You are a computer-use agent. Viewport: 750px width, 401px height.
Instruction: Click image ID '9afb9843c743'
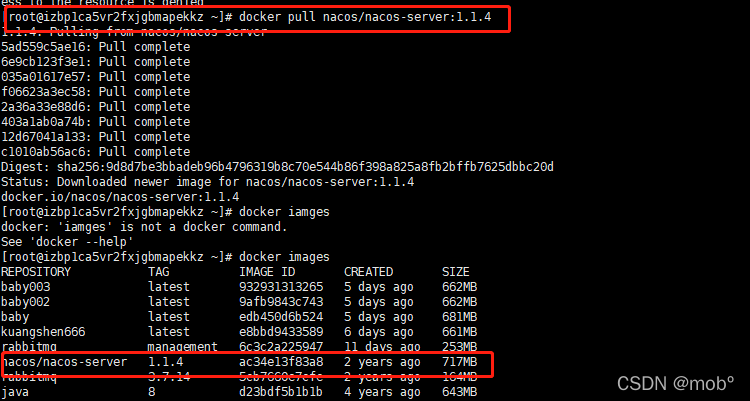point(281,302)
